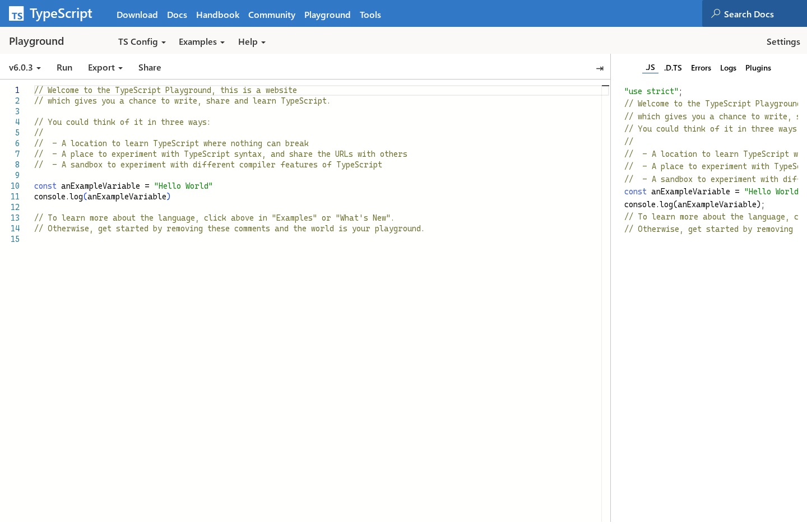Image resolution: width=807 pixels, height=532 pixels.
Task: Click the "Hello World" string in editor
Action: pyautogui.click(x=183, y=186)
